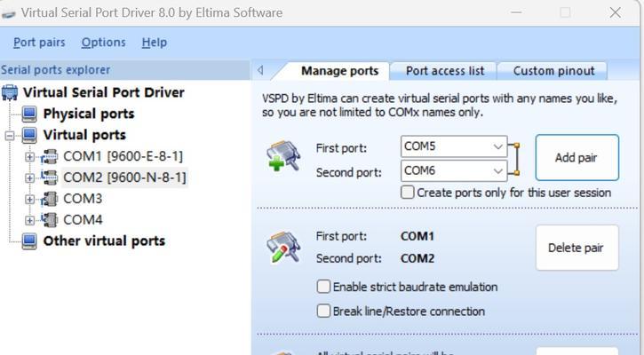The height and width of the screenshot is (355, 644).
Task: Click the add pair plug icon
Action: point(283,156)
